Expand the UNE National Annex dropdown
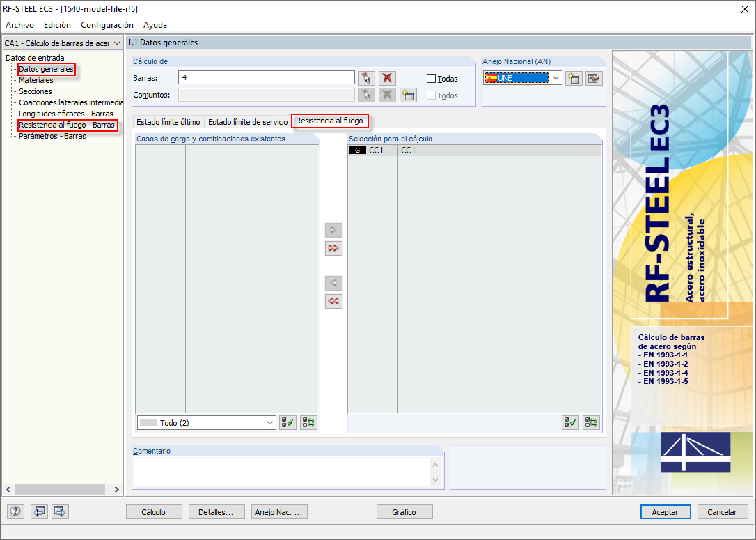 pyautogui.click(x=556, y=78)
